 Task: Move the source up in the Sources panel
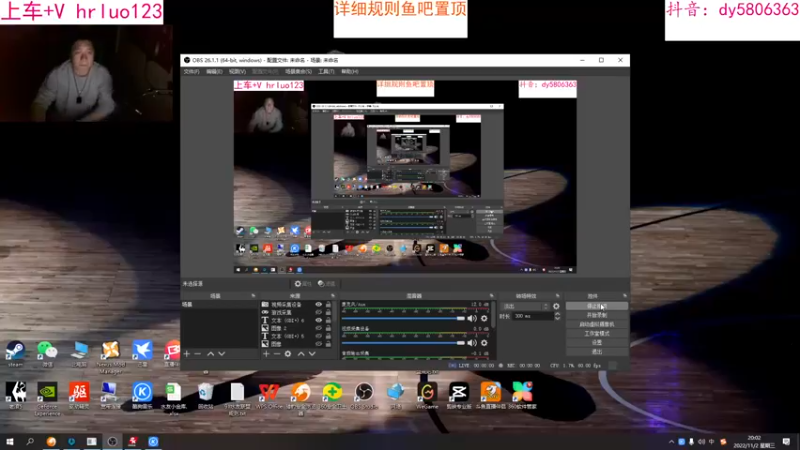point(301,354)
